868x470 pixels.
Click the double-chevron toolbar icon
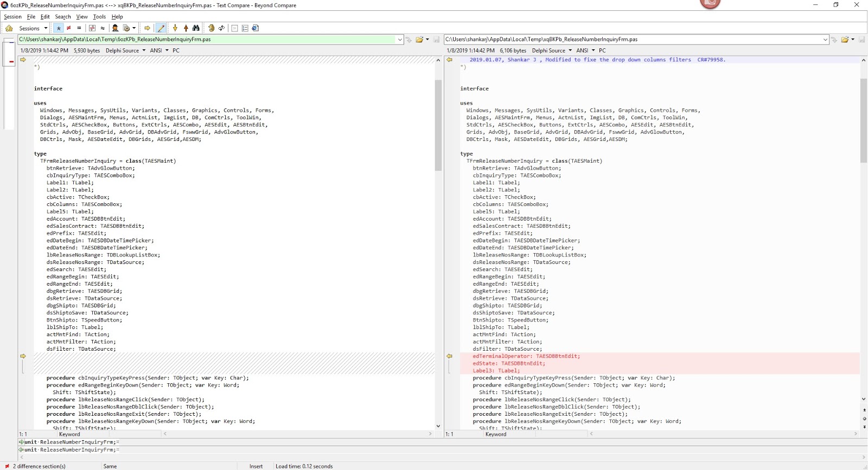click(235, 28)
